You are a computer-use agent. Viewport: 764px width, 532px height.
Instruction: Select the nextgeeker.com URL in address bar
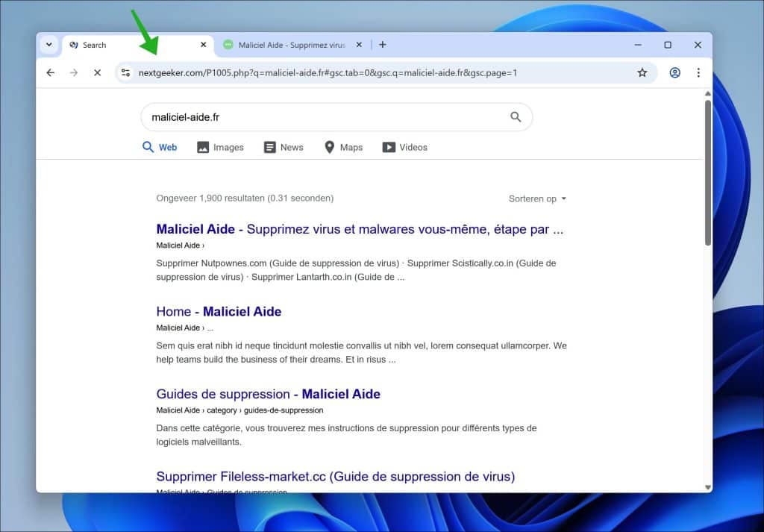tap(328, 73)
